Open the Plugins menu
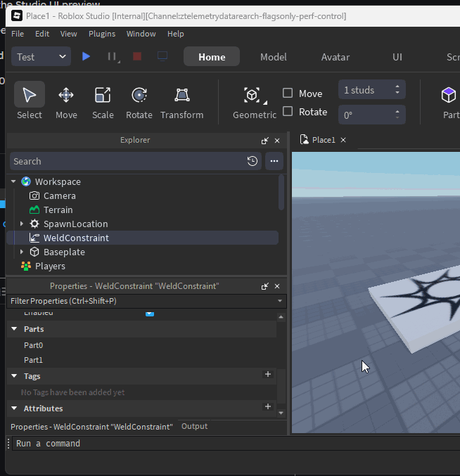 click(x=102, y=34)
